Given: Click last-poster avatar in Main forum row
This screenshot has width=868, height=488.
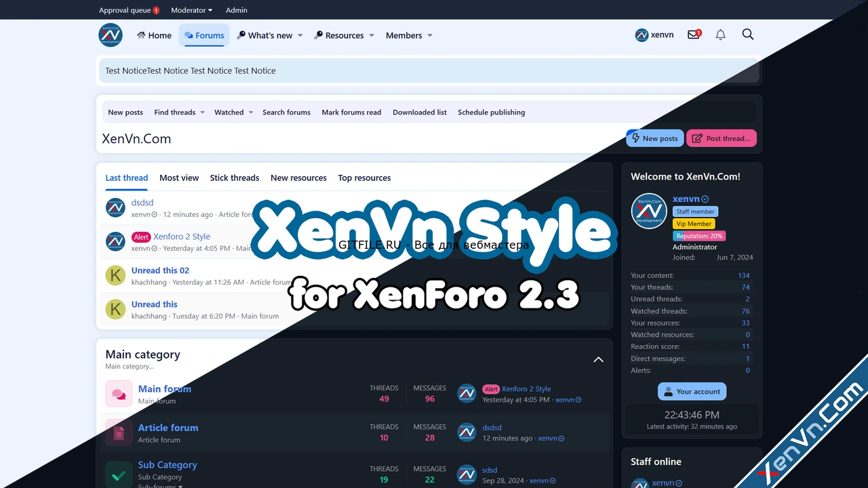Looking at the screenshot, I should coord(467,394).
